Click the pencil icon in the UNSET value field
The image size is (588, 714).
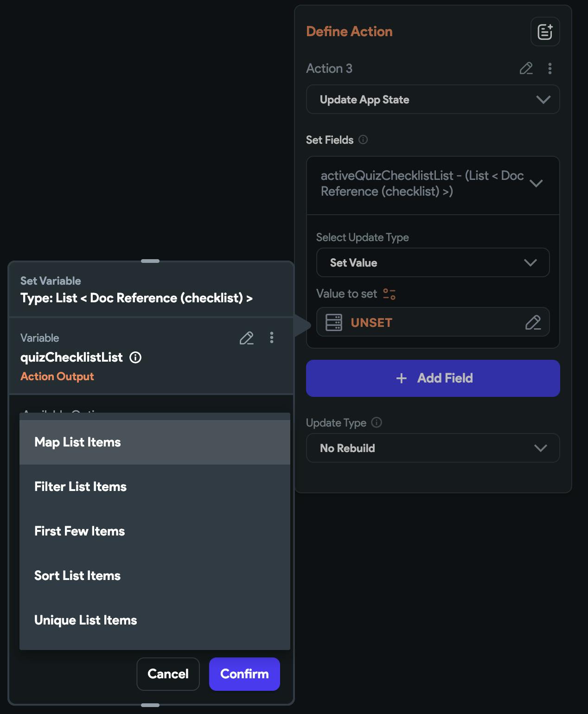tap(533, 322)
